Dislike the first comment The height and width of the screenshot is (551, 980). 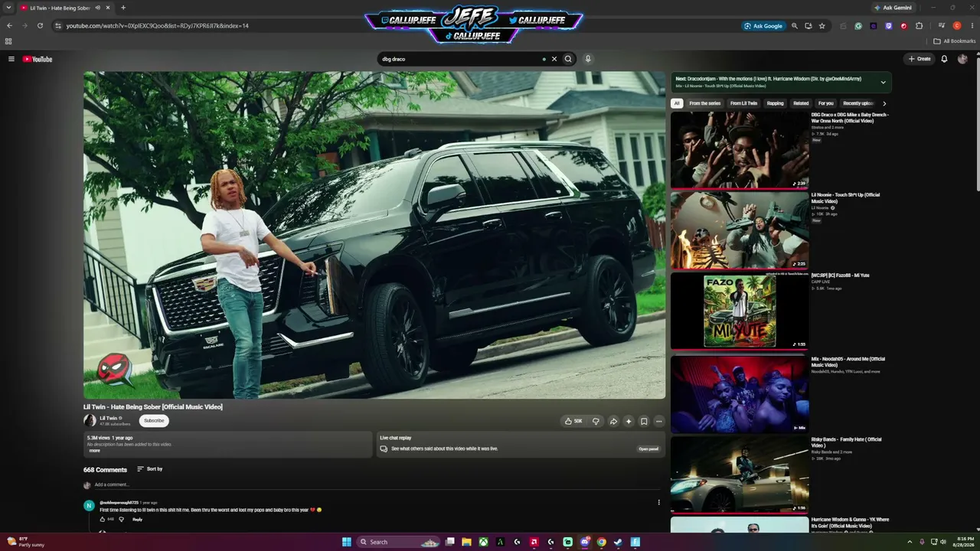[121, 520]
